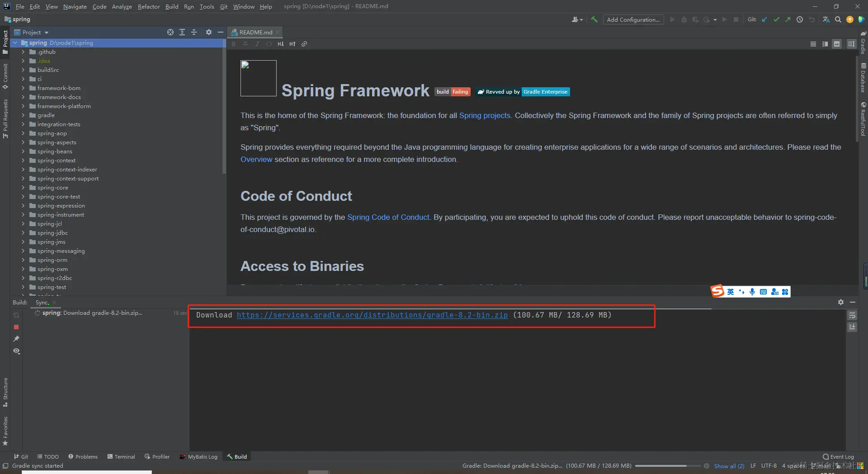Click the Translate icon in the toolbar
The height and width of the screenshot is (474, 868).
[x=826, y=19]
